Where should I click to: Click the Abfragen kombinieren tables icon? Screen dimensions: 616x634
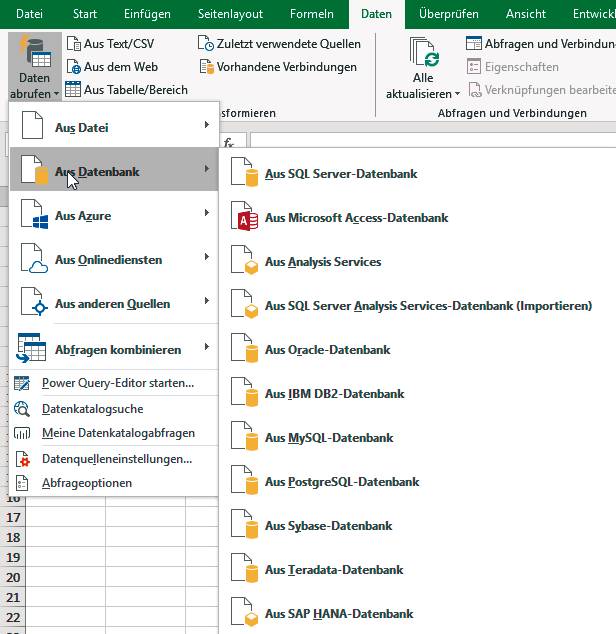[32, 347]
